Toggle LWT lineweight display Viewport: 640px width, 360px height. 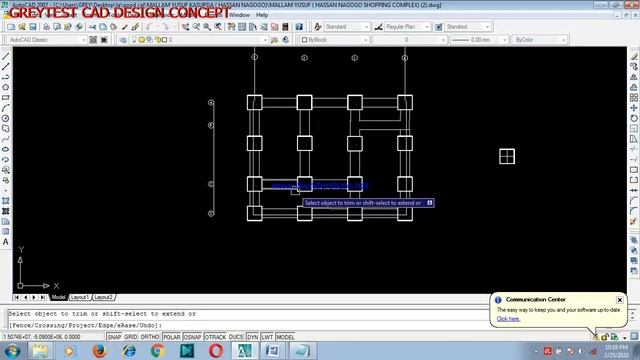click(267, 337)
